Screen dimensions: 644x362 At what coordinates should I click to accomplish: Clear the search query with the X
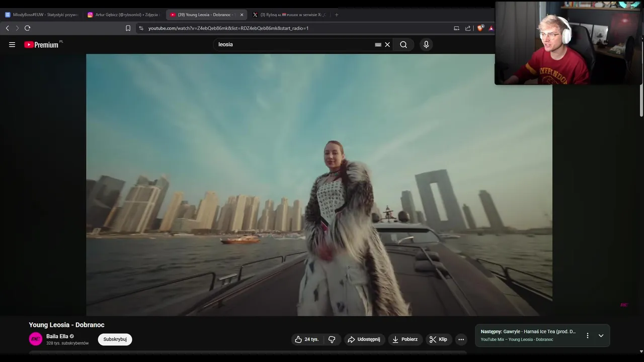[x=387, y=44]
